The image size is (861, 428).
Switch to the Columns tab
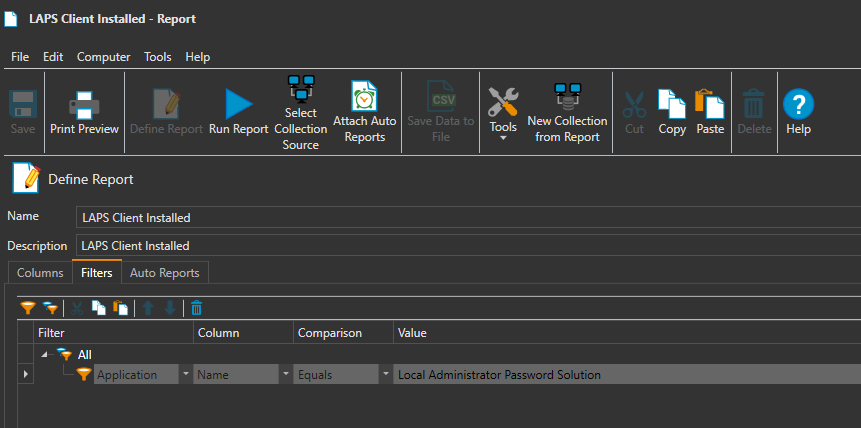pyautogui.click(x=40, y=273)
